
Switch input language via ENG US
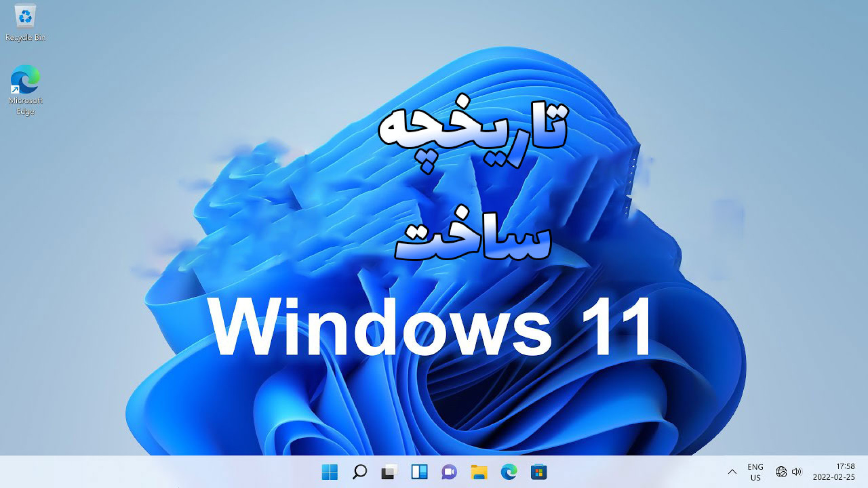click(755, 472)
